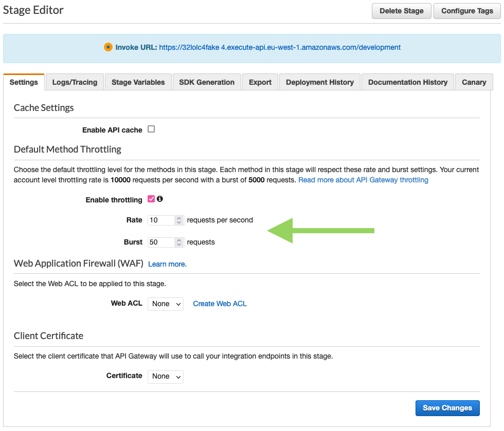
Task: Open the Certificate dropdown
Action: (165, 377)
